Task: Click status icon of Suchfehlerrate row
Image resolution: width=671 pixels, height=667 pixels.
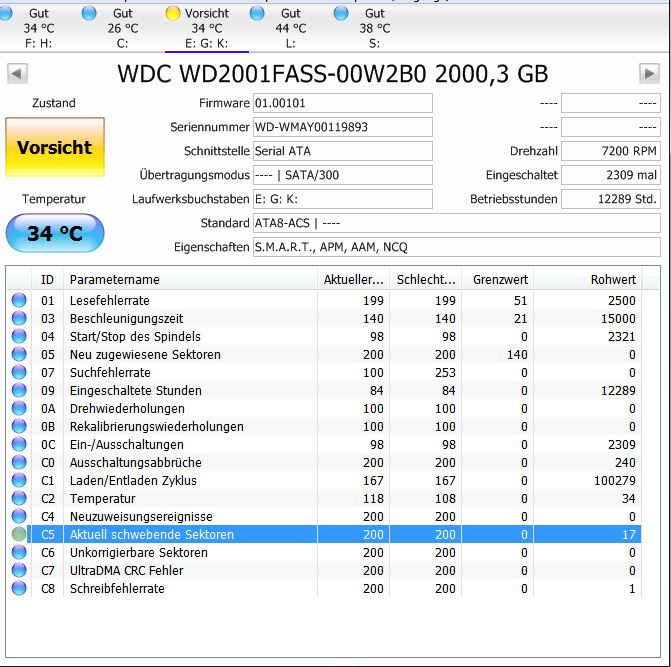Action: click(x=19, y=372)
